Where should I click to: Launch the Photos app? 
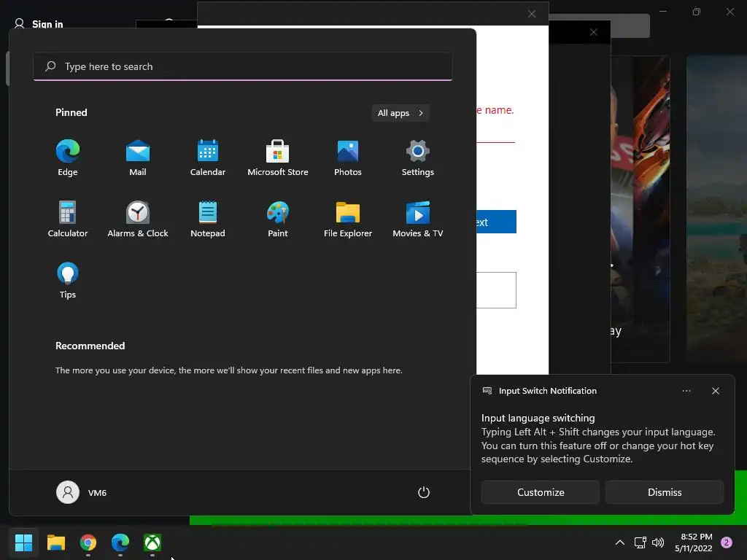pyautogui.click(x=348, y=158)
